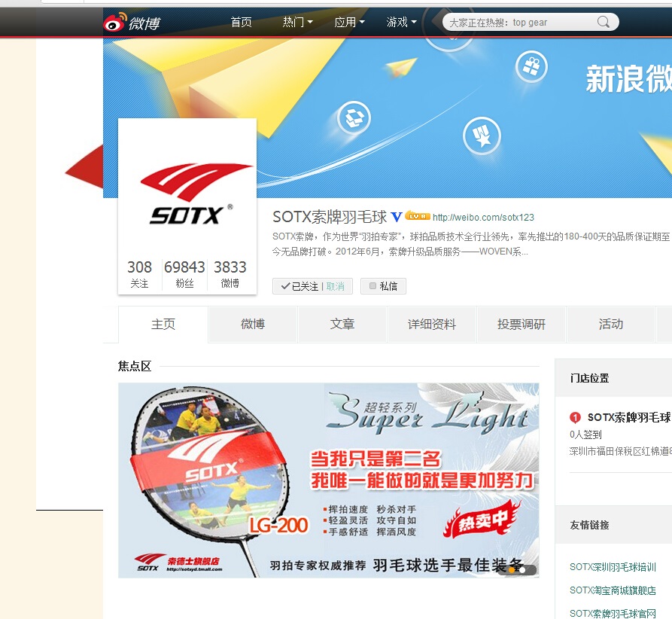Switch to the 主页 tab
The width and height of the screenshot is (672, 619).
163,325
